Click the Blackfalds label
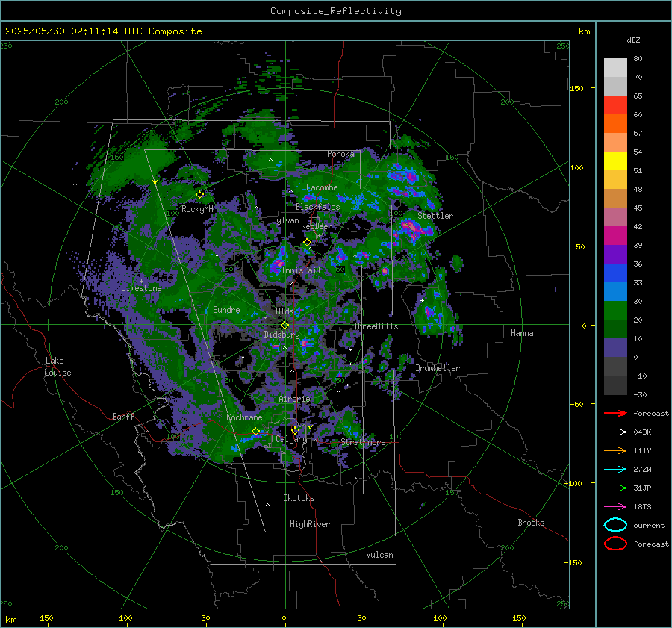The height and width of the screenshot is (628, 672). click(x=317, y=207)
